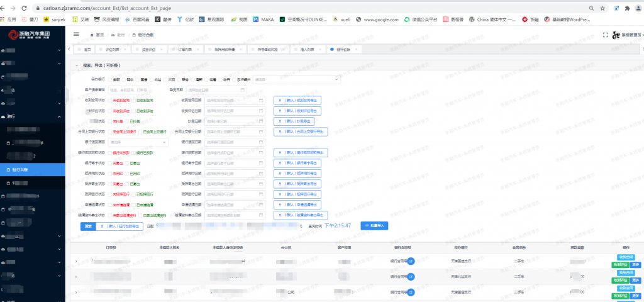Screen dimensions: 644x302
Task: Click the 批量导入 button
Action: pyautogui.click(x=374, y=226)
